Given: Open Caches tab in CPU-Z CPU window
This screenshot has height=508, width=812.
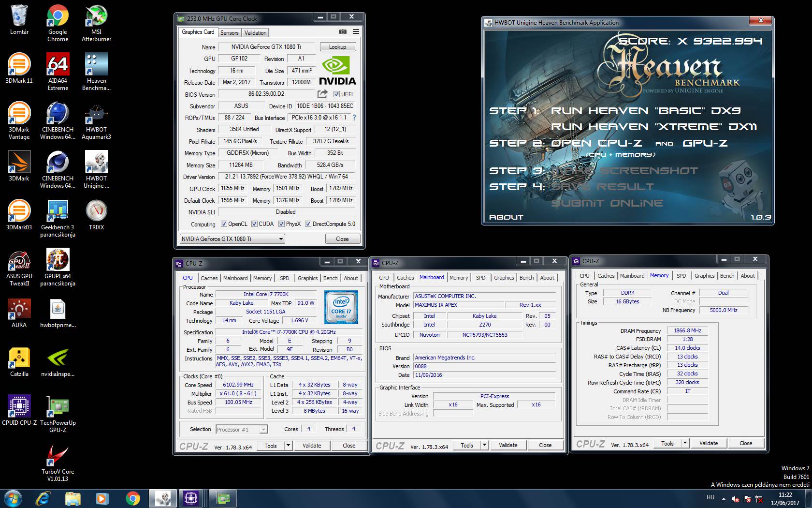Looking at the screenshot, I should 209,278.
